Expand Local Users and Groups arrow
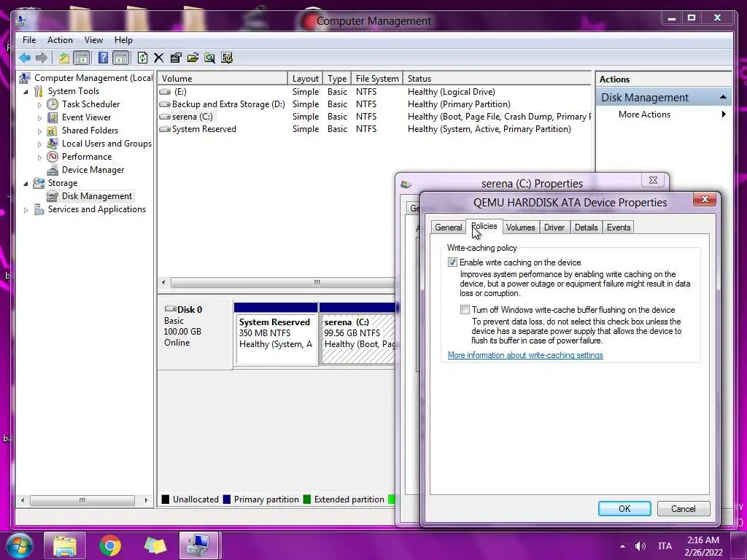Viewport: 747px width, 560px height. pos(39,144)
